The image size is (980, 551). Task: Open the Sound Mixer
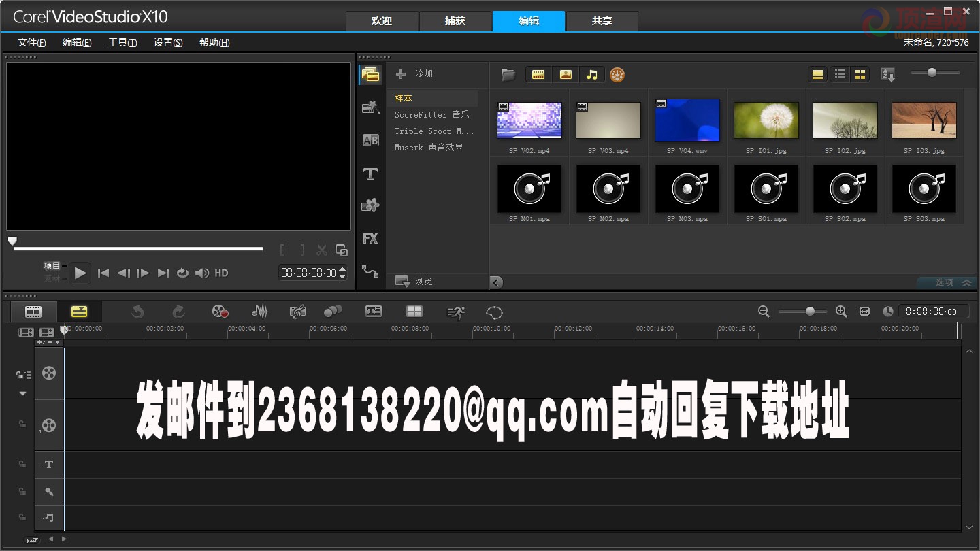[x=260, y=312]
